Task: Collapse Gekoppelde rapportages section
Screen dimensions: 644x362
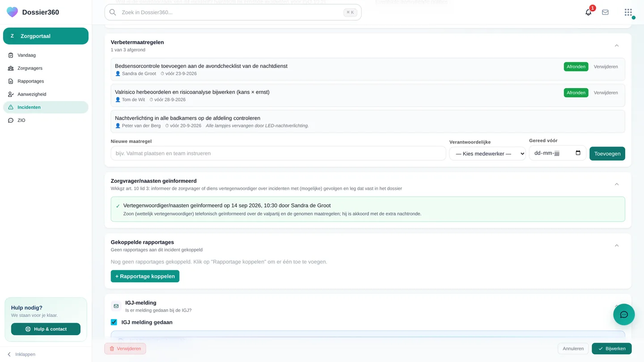Action: 617,245
